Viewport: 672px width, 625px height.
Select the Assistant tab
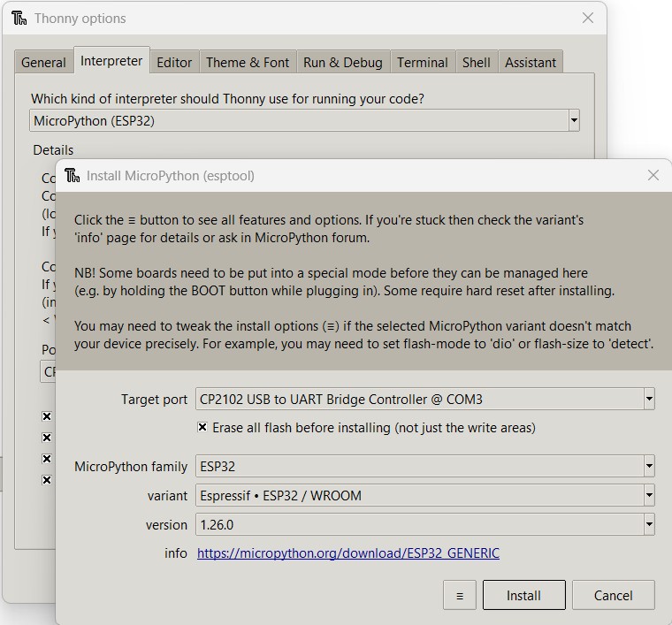[x=531, y=63]
